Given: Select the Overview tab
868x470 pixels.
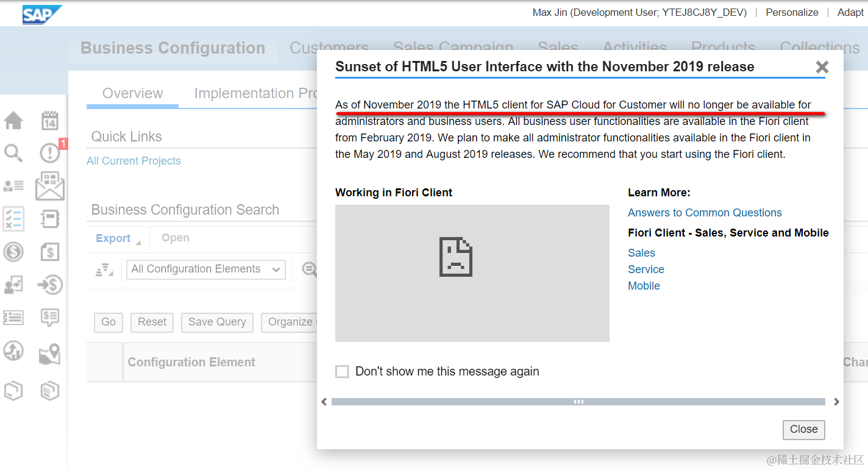Looking at the screenshot, I should click(x=133, y=93).
